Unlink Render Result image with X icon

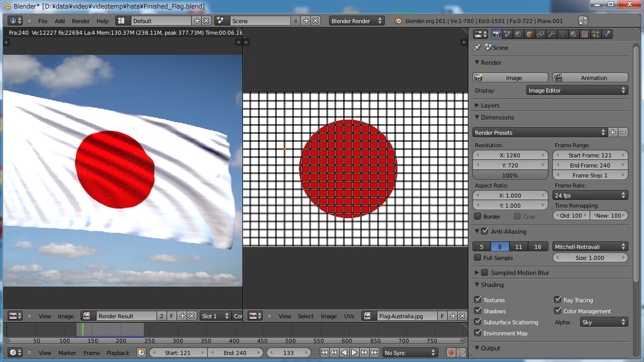pyautogui.click(x=192, y=316)
